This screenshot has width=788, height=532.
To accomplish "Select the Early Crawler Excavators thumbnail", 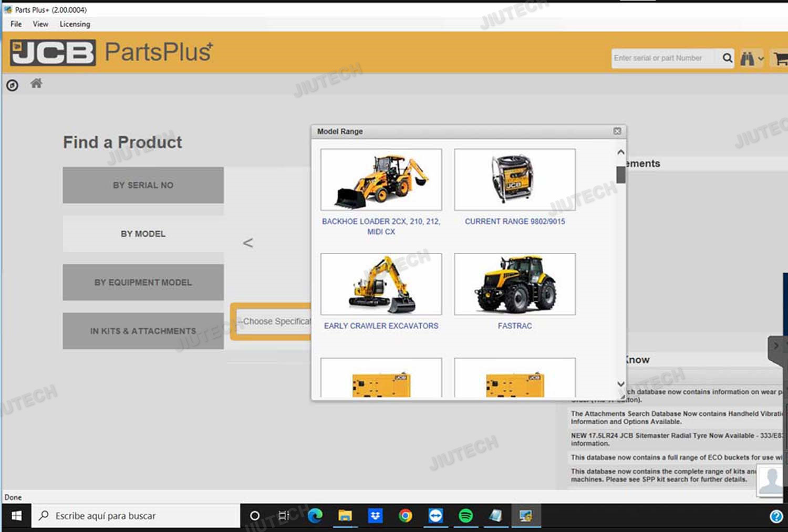I will [x=381, y=284].
